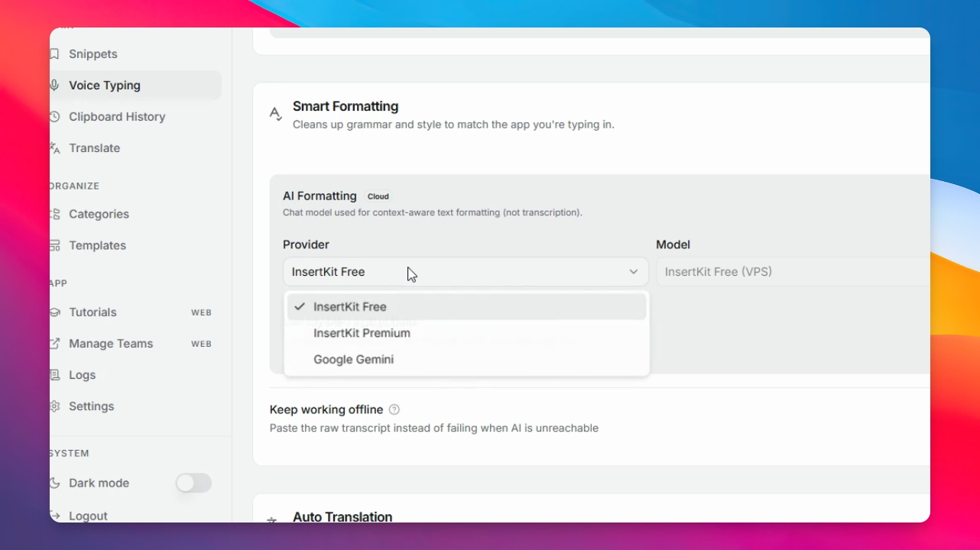Click the disabled Model field
Image resolution: width=980 pixels, height=550 pixels.
tap(793, 272)
